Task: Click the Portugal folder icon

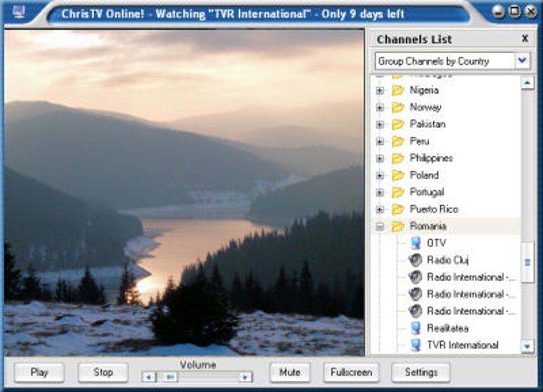Action: tap(398, 192)
